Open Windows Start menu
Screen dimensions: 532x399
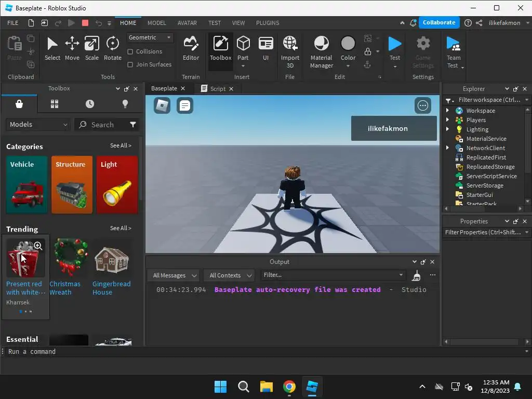tap(220, 387)
